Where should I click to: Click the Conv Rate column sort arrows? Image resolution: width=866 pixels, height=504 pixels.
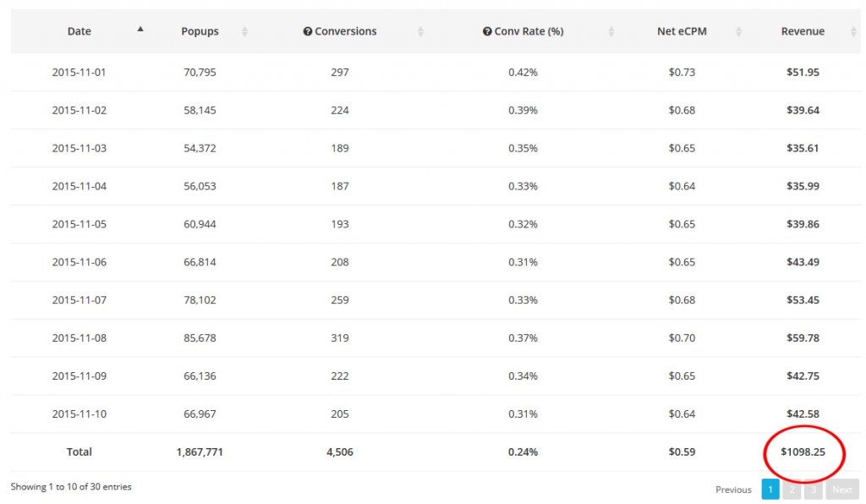(611, 31)
